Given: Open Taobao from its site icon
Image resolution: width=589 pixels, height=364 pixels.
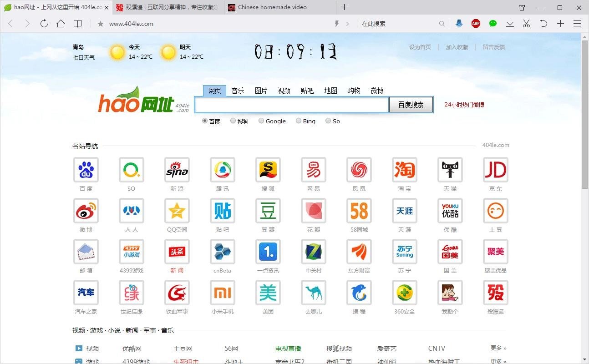Looking at the screenshot, I should point(404,169).
